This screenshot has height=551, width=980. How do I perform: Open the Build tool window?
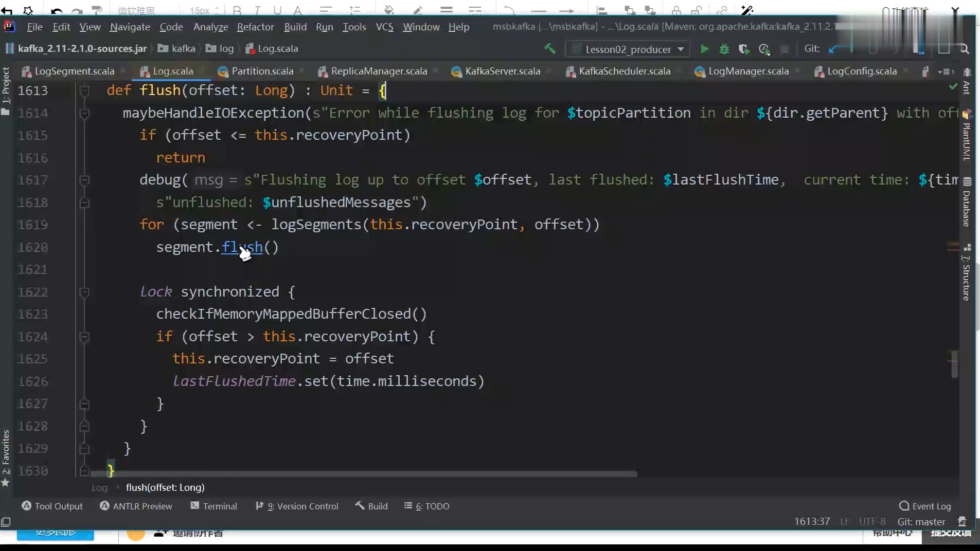[x=371, y=506]
